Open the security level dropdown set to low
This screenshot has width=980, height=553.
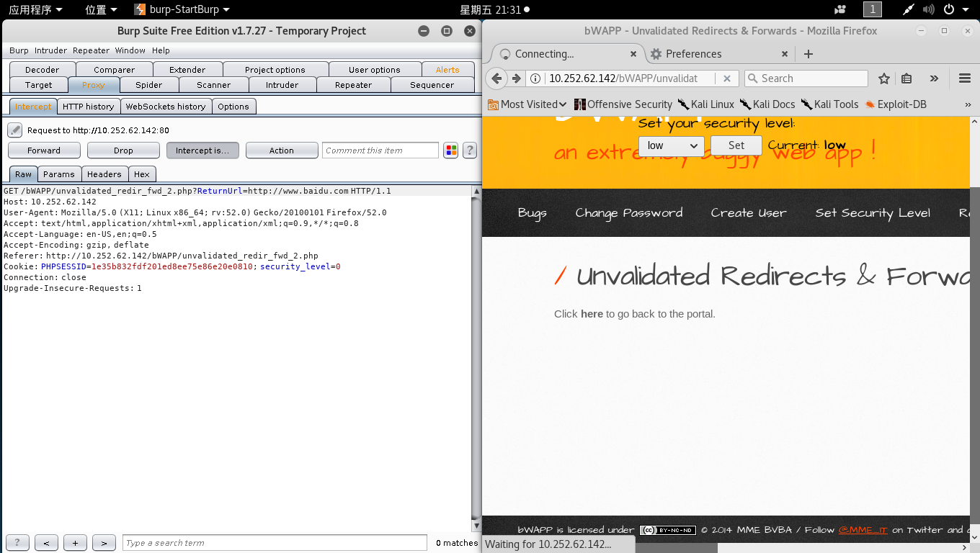[672, 145]
